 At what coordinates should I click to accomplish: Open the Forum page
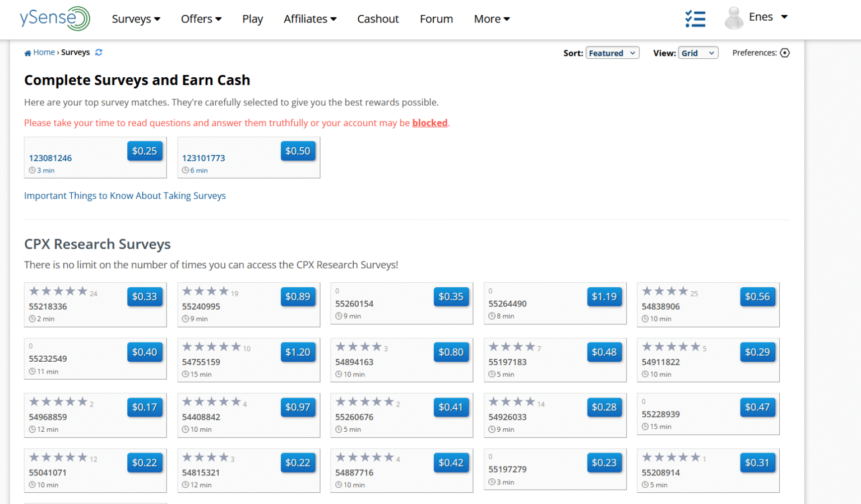[x=436, y=18]
